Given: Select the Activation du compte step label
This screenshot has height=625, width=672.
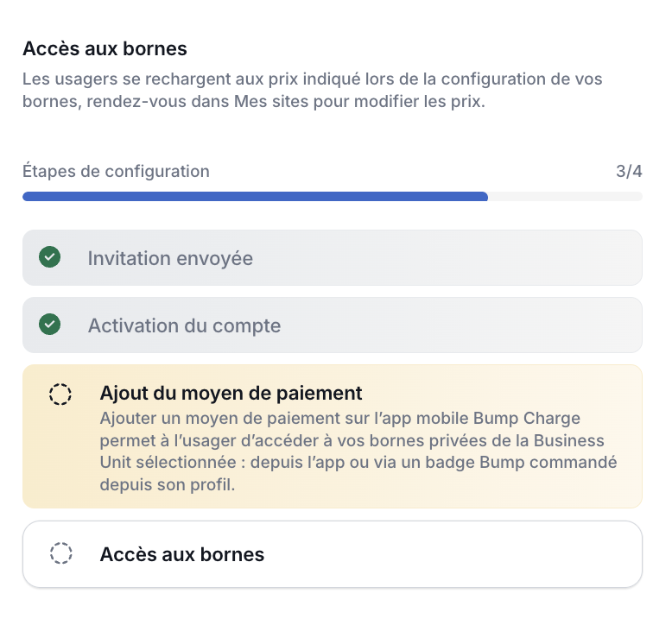Looking at the screenshot, I should tap(184, 326).
